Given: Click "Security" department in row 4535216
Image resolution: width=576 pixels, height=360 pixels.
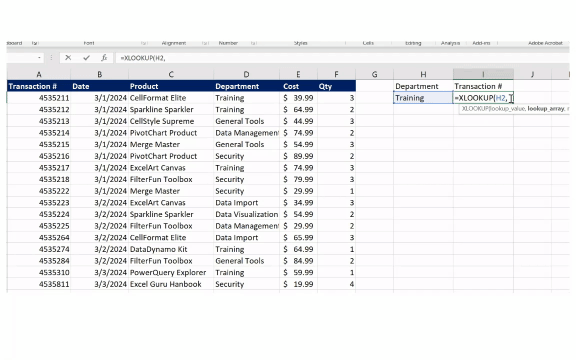Looking at the screenshot, I should [x=246, y=156].
